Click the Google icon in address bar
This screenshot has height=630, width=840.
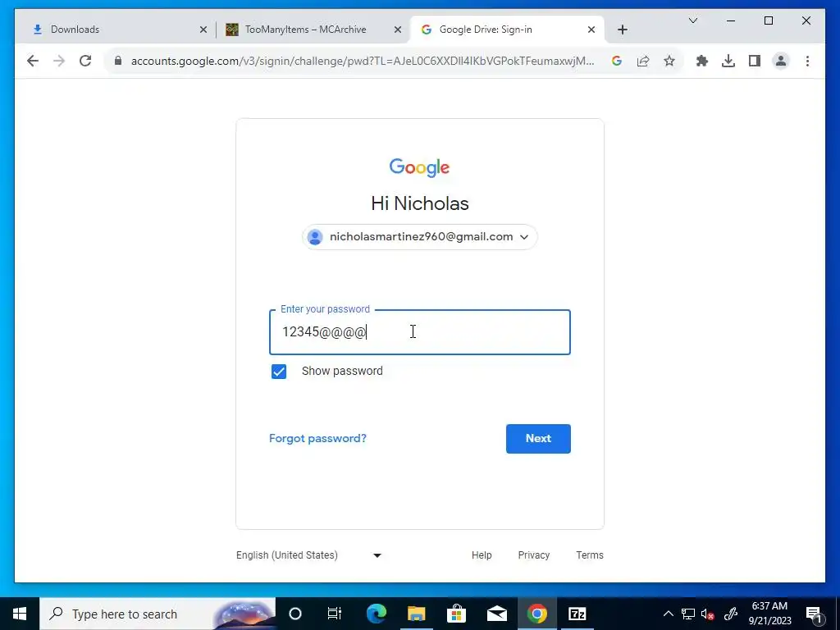point(617,61)
